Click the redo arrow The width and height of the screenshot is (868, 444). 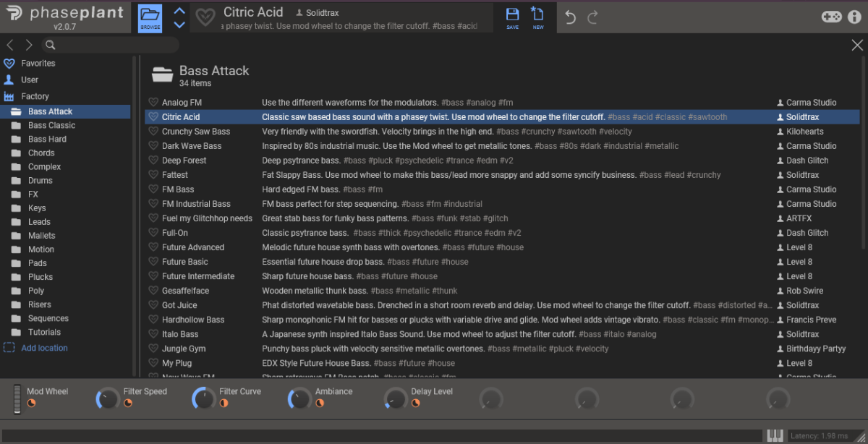pyautogui.click(x=592, y=17)
